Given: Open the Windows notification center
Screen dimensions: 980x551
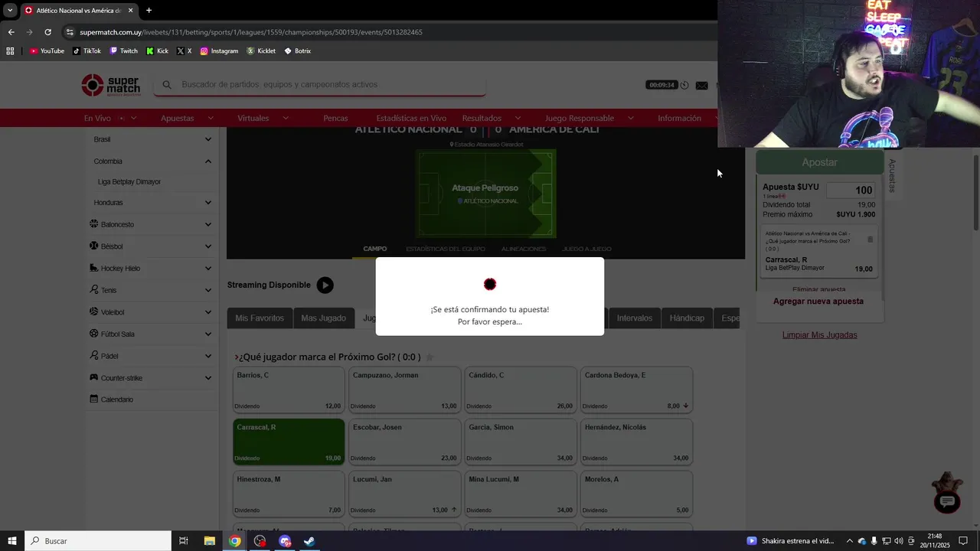Looking at the screenshot, I should (963, 541).
